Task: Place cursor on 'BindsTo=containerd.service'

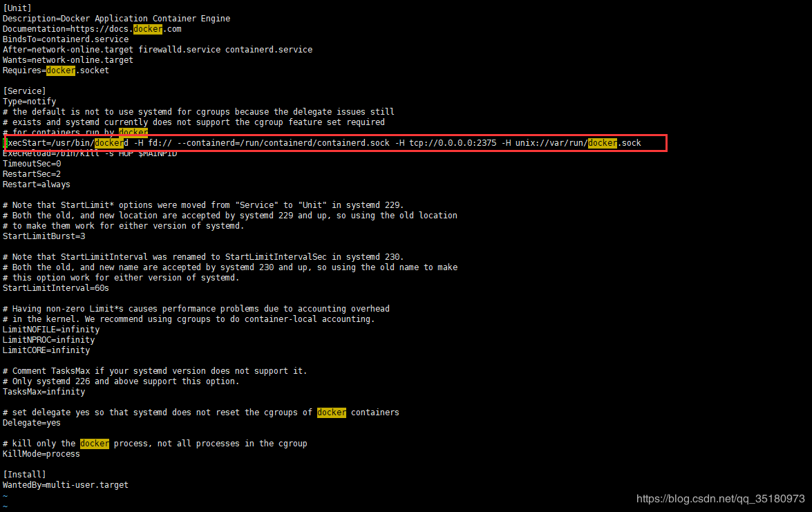Action: click(x=66, y=39)
